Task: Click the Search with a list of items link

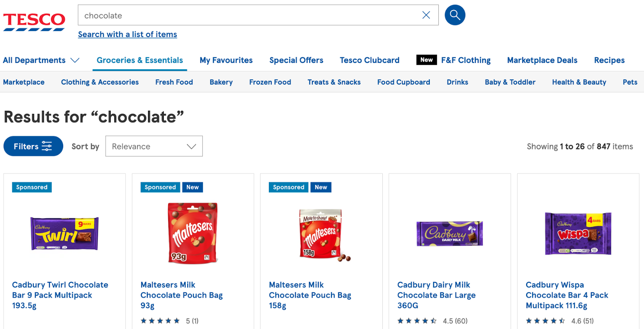Action: 127,34
